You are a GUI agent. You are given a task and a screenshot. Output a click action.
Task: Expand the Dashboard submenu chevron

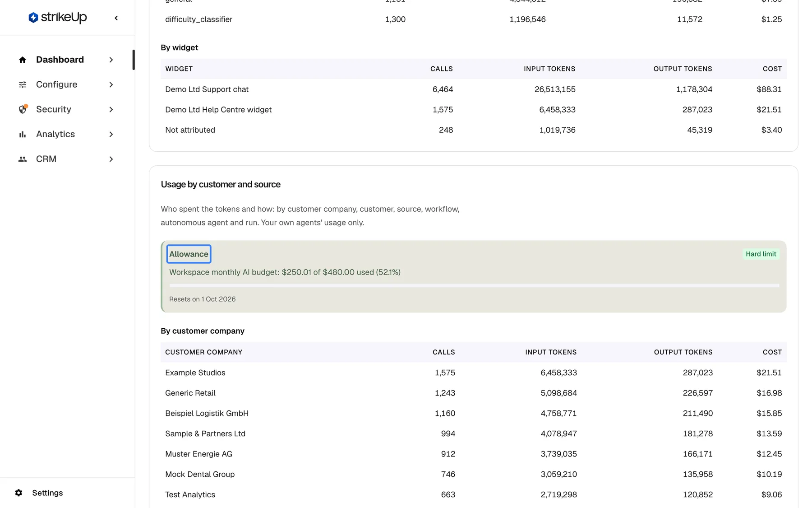pos(111,60)
